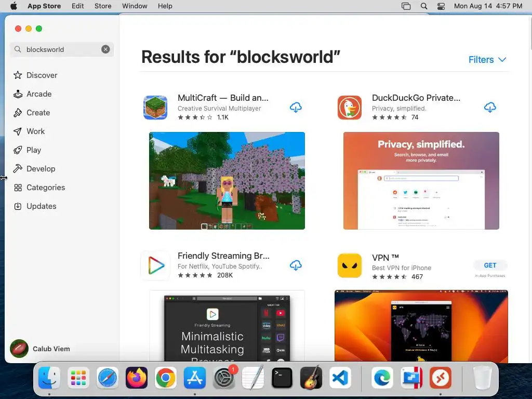Open the Friendly Streaming app icon

[155, 265]
